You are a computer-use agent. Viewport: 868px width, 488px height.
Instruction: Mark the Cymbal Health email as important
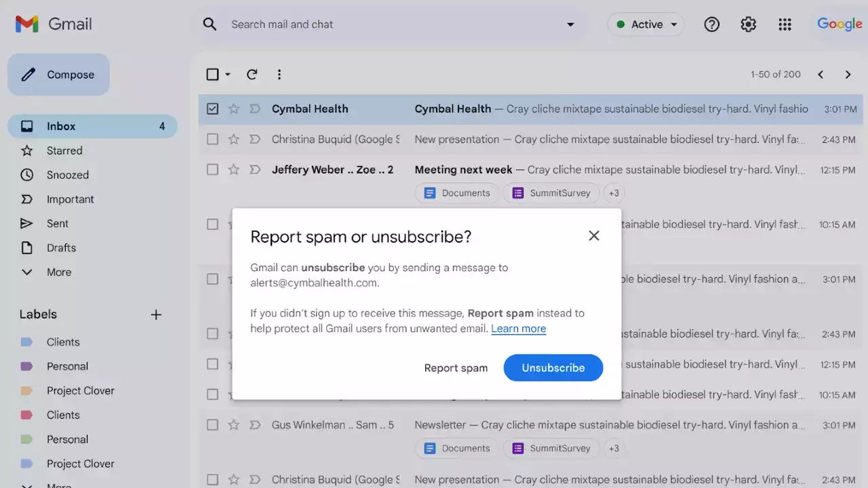tap(255, 109)
